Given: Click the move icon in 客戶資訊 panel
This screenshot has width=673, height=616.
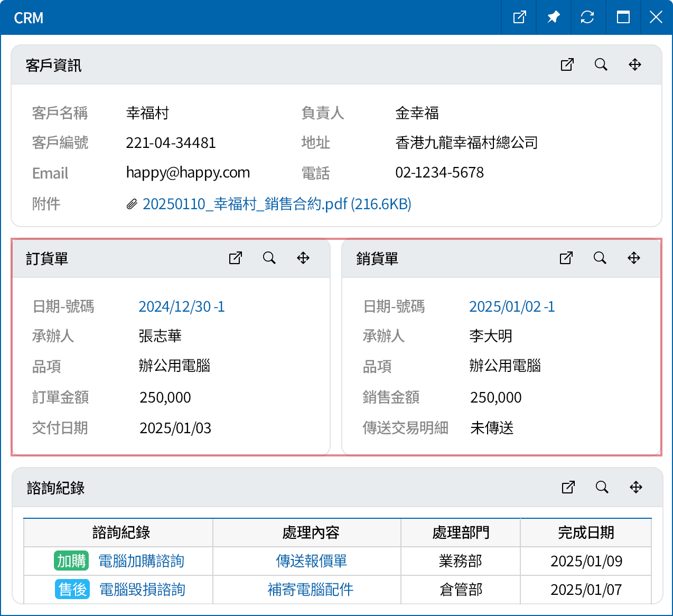Looking at the screenshot, I should point(634,64).
